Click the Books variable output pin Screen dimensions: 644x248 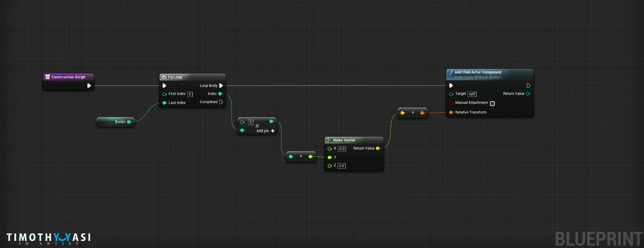129,122
